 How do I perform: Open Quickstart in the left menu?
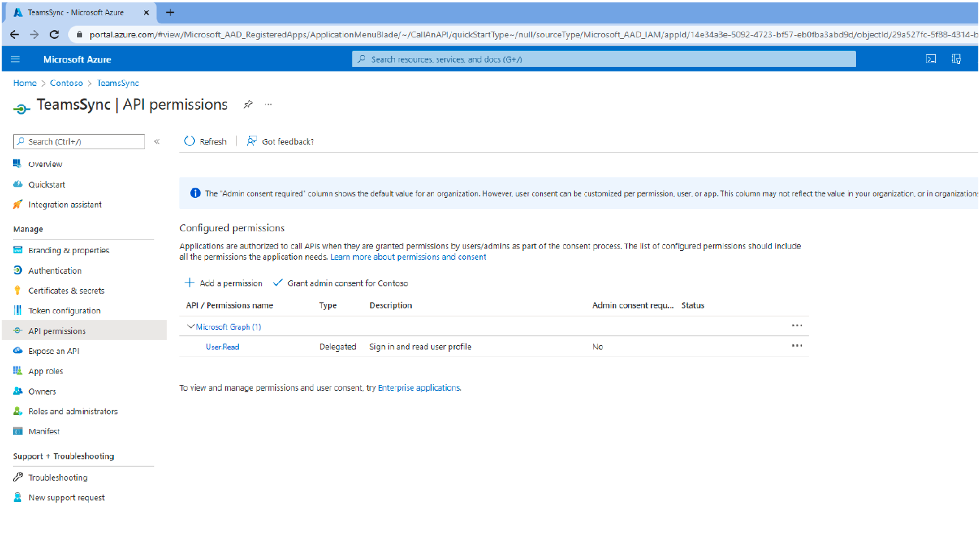click(x=47, y=184)
